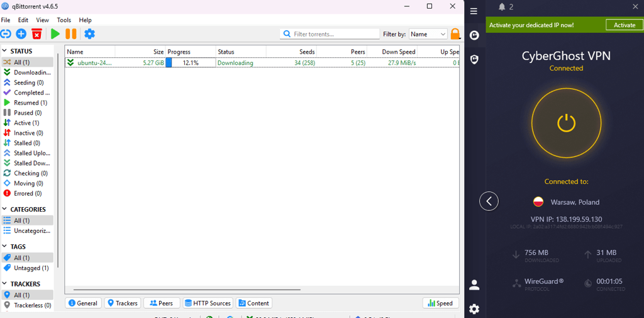
Task: Show the Speed graph tab
Action: coord(440,303)
